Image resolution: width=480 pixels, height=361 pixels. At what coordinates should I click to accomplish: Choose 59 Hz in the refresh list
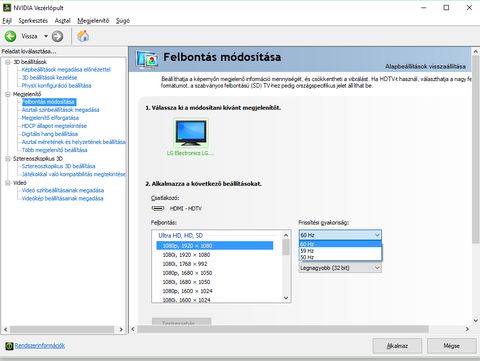pyautogui.click(x=340, y=251)
